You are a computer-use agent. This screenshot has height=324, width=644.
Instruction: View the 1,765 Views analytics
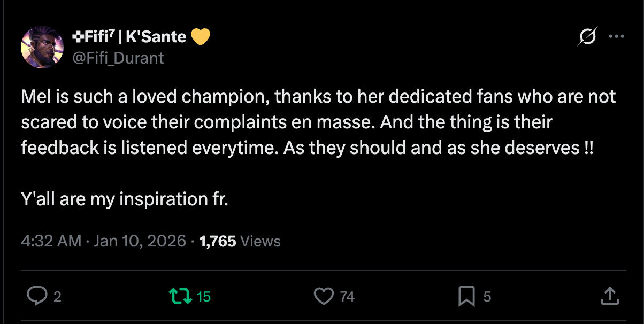pos(240,241)
